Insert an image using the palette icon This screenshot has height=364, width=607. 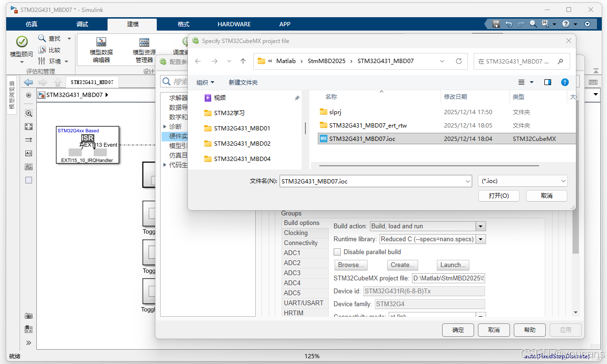[x=29, y=167]
